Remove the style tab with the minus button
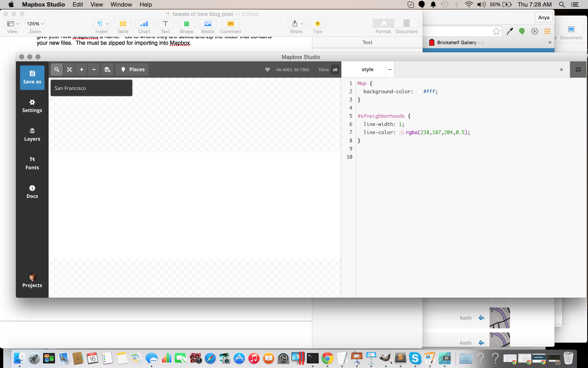 pyautogui.click(x=390, y=70)
